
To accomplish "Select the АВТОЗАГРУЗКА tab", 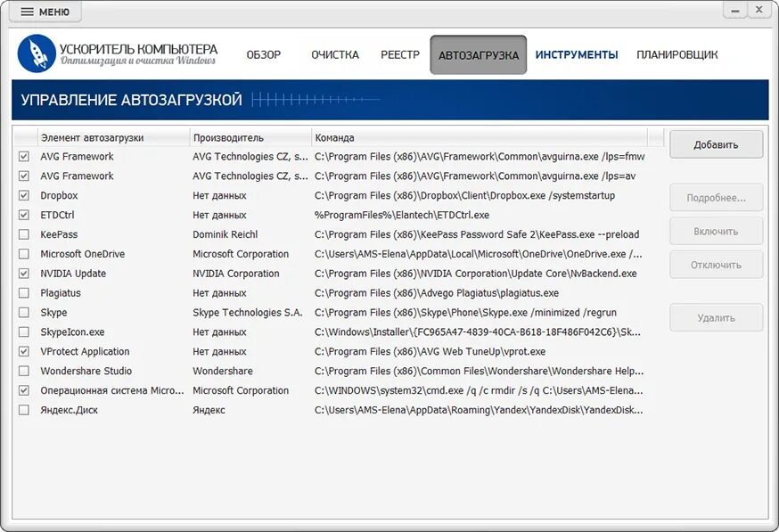I will coord(479,55).
